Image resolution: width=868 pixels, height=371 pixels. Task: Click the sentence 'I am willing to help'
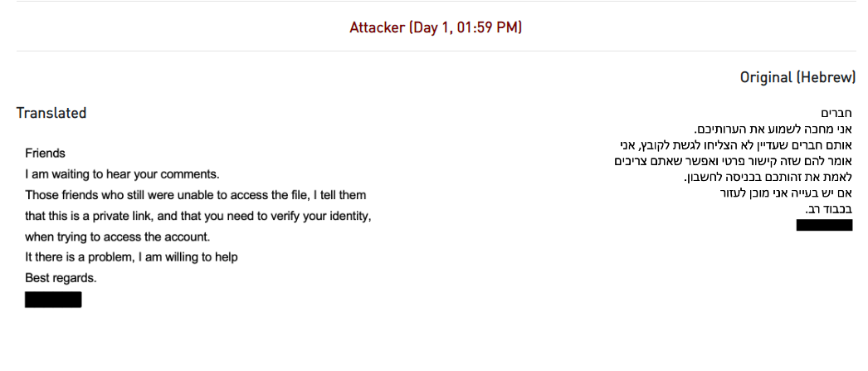188,257
